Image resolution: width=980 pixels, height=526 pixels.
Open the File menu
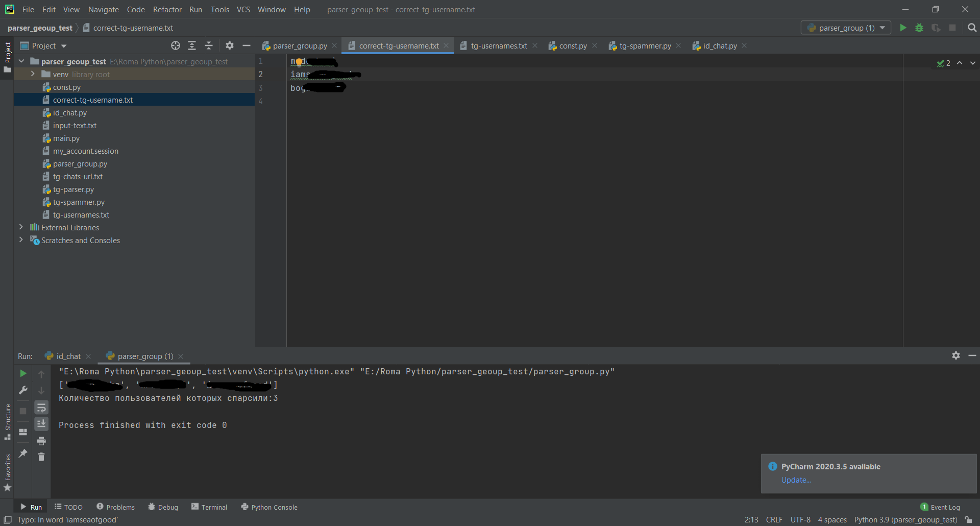[28, 10]
